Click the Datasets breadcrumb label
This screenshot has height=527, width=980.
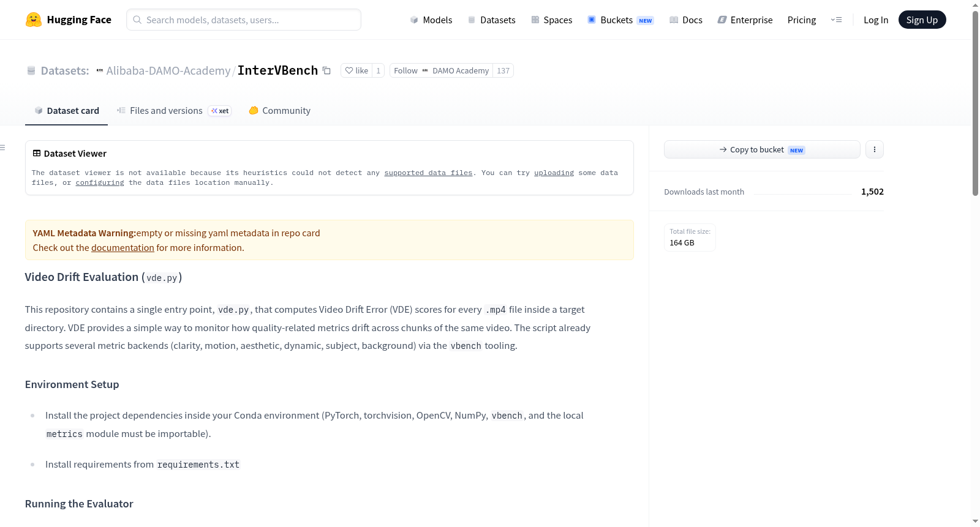[65, 70]
